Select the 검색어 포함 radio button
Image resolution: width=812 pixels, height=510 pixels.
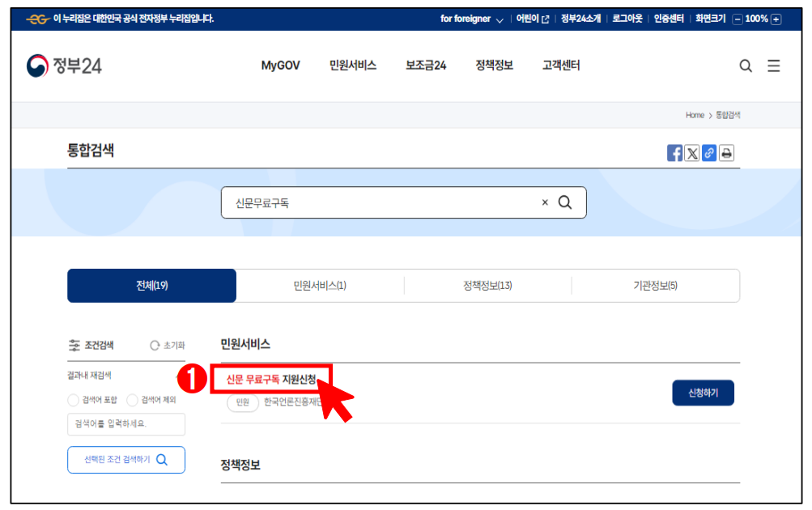tap(74, 398)
